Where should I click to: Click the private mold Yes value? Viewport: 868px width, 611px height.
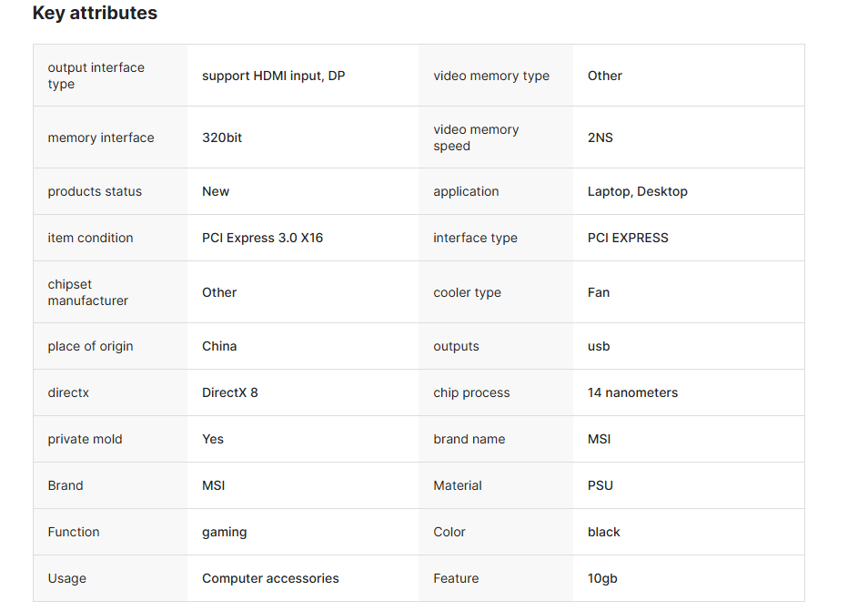(213, 439)
